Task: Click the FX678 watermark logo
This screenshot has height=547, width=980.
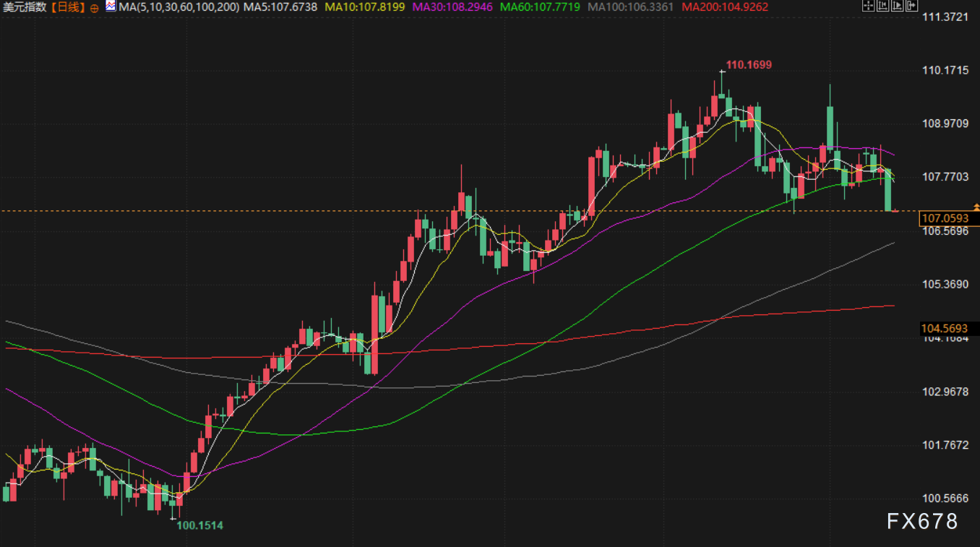Action: tap(922, 521)
